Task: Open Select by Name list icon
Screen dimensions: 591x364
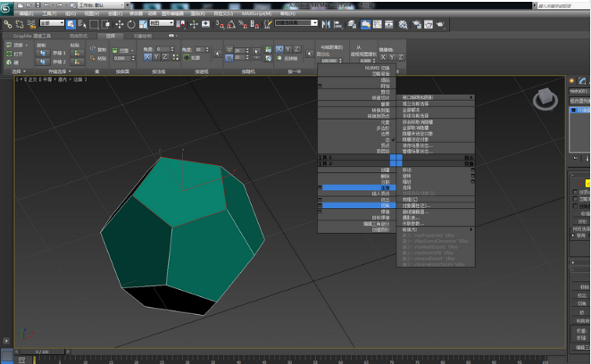Action: pyautogui.click(x=82, y=24)
